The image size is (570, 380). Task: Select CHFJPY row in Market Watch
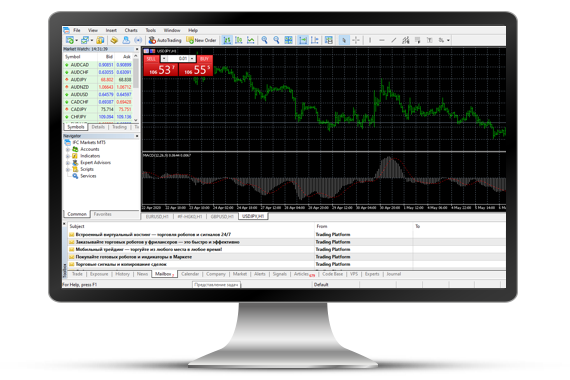click(98, 117)
